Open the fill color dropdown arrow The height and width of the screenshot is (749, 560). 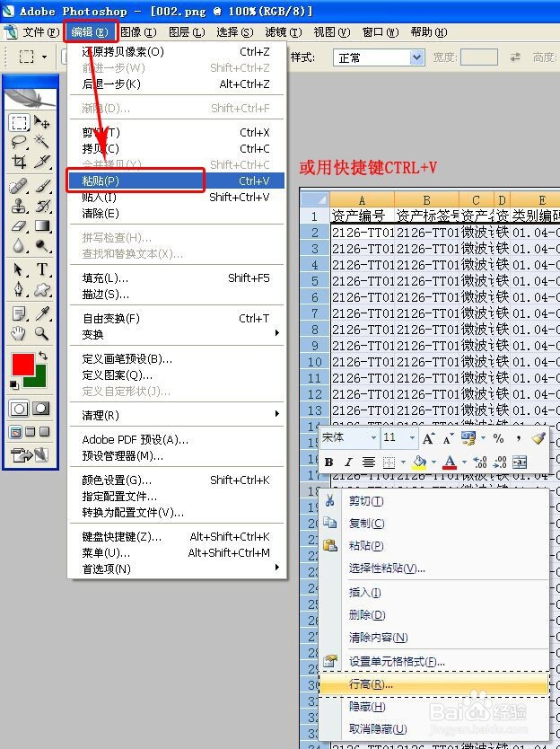tap(433, 462)
